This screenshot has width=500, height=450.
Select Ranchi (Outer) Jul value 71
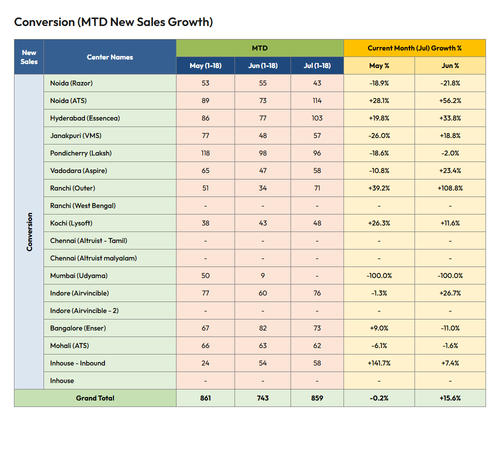click(317, 188)
